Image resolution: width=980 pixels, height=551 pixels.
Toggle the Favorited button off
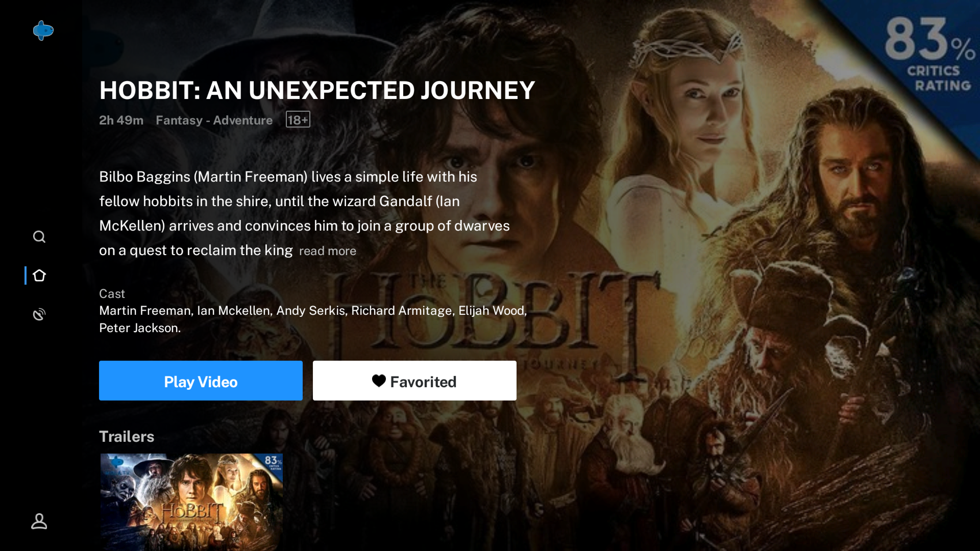(x=414, y=381)
